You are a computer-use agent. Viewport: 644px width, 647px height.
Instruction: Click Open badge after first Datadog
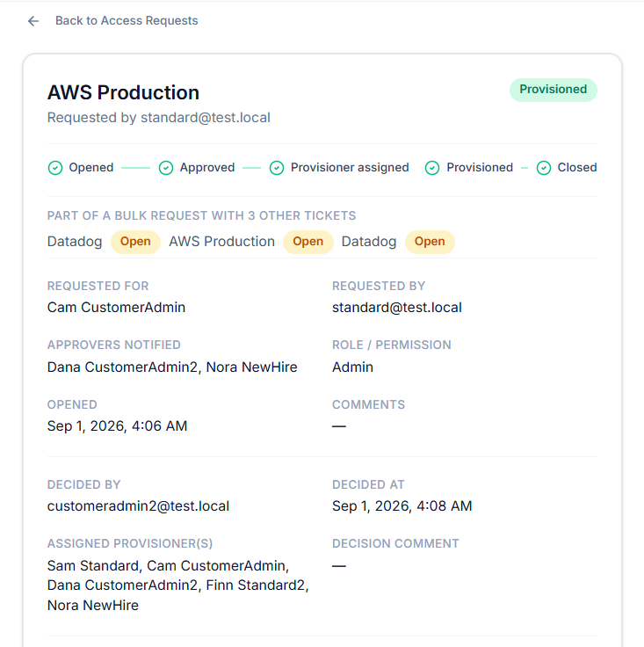(135, 242)
